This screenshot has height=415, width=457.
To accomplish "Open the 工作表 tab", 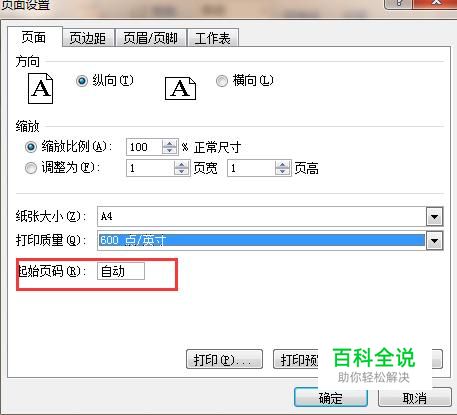I will pyautogui.click(x=213, y=38).
